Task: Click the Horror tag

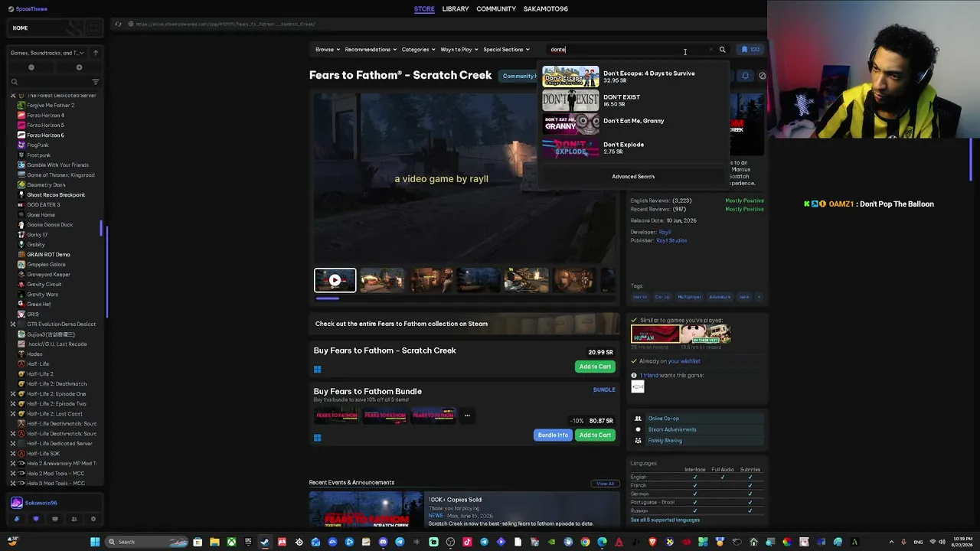Action: click(x=640, y=297)
